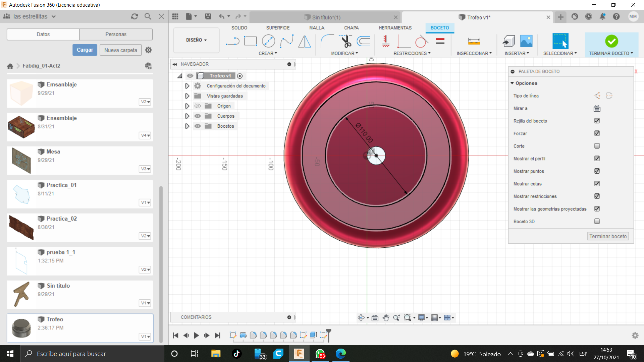
Task: Expand the Bocetos tree node
Action: pyautogui.click(x=187, y=126)
